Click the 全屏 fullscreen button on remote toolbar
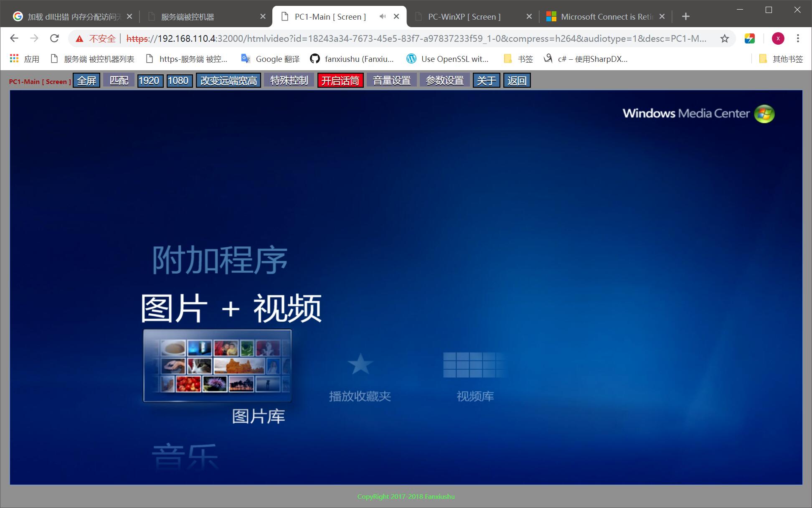Viewport: 812px width, 508px height. tap(86, 80)
